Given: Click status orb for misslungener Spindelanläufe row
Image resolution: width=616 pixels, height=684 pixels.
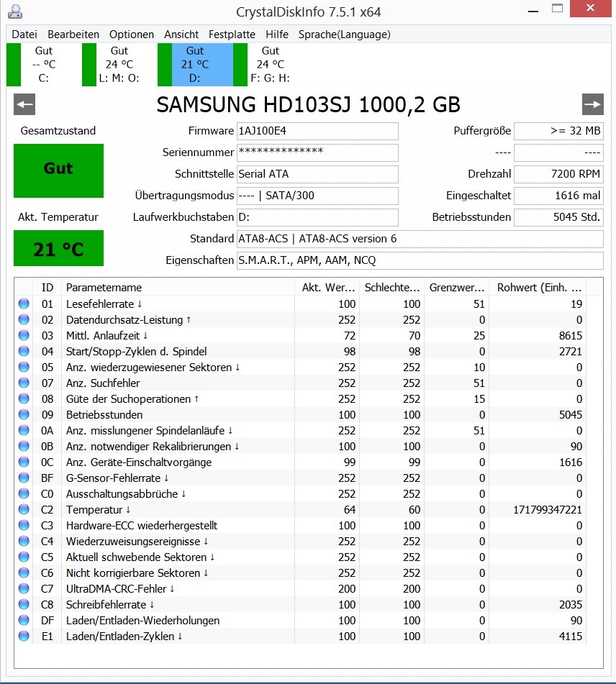Looking at the screenshot, I should [x=24, y=430].
